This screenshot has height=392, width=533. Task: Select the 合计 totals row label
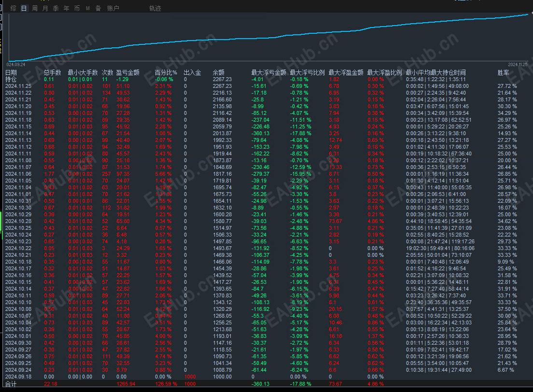click(x=11, y=384)
